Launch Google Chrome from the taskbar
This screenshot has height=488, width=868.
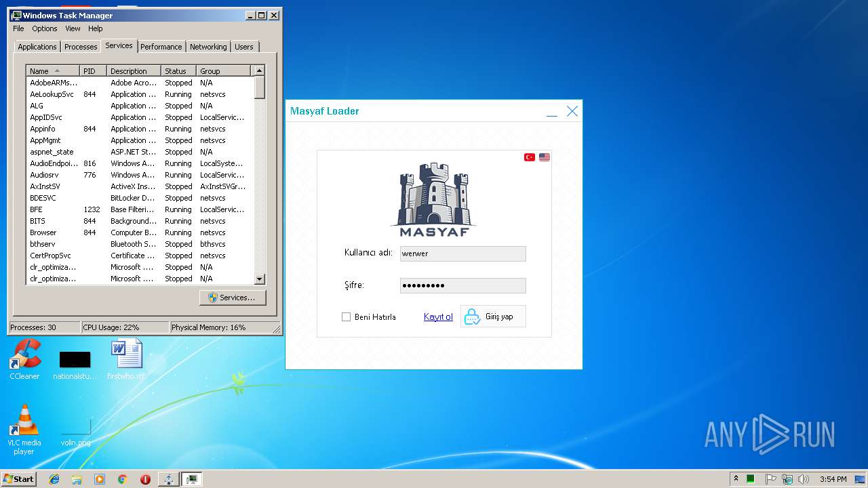click(x=122, y=479)
